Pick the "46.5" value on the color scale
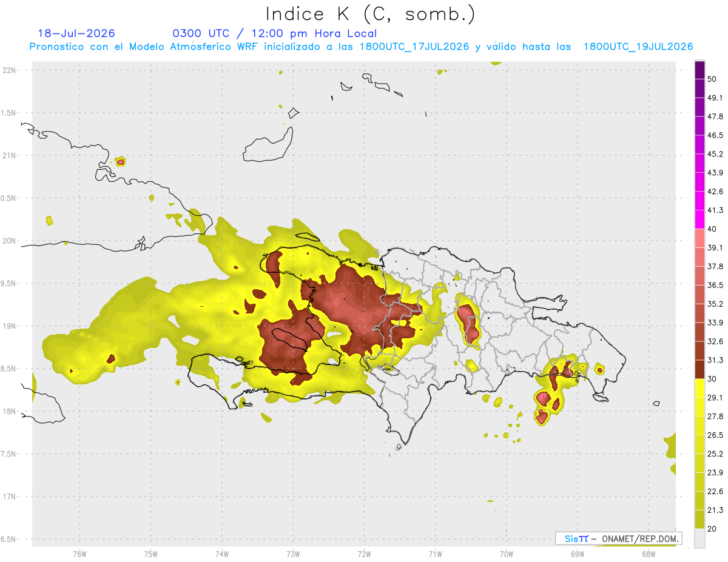This screenshot has width=728, height=562. point(715,135)
